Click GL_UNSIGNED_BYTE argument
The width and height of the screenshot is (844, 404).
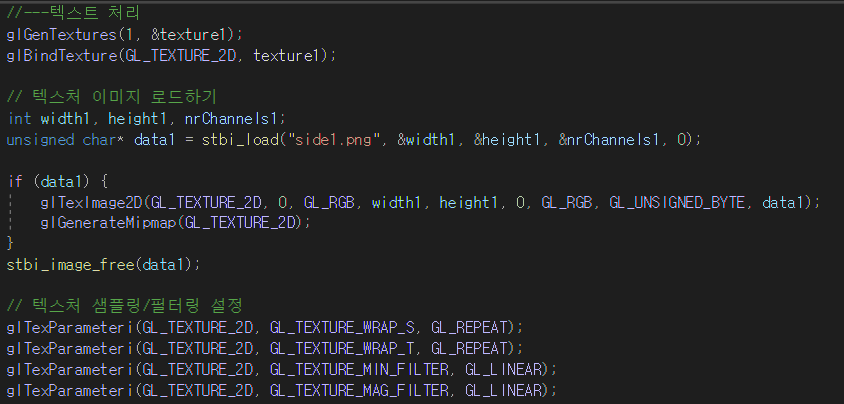point(677,202)
